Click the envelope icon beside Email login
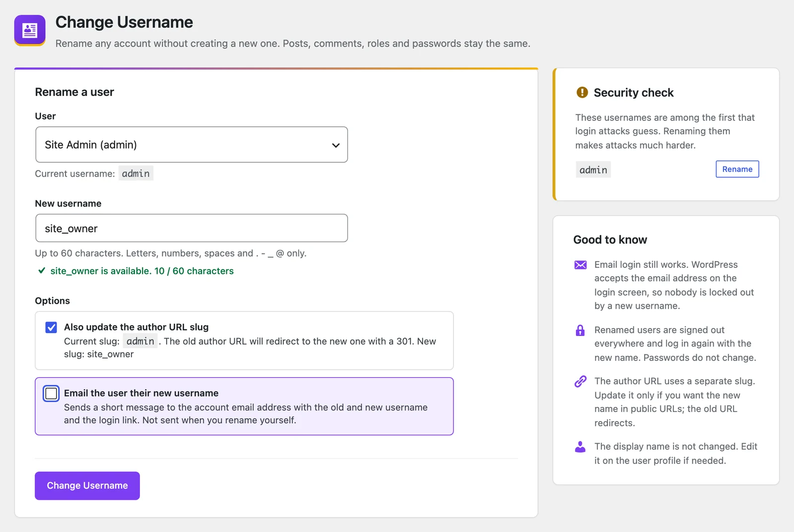The height and width of the screenshot is (532, 794). (x=580, y=265)
